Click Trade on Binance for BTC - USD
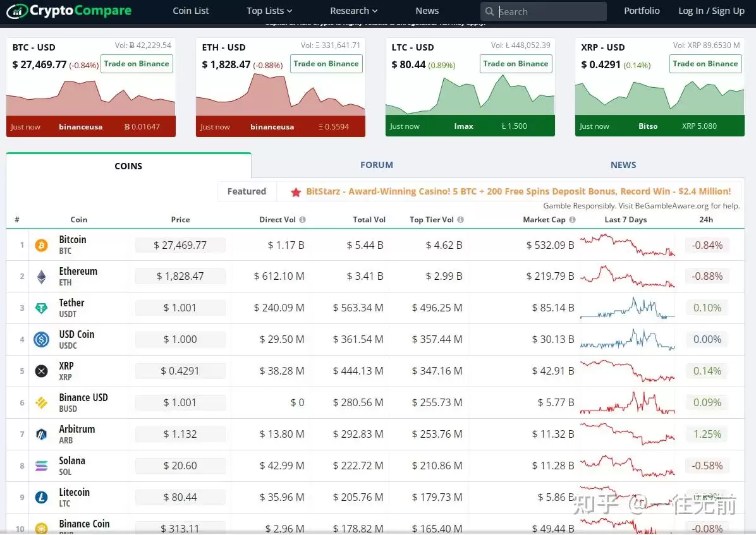Screen dimensions: 756x535 click(137, 64)
